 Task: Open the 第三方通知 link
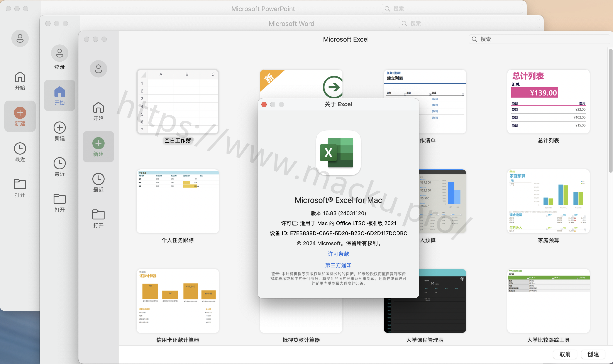click(338, 265)
